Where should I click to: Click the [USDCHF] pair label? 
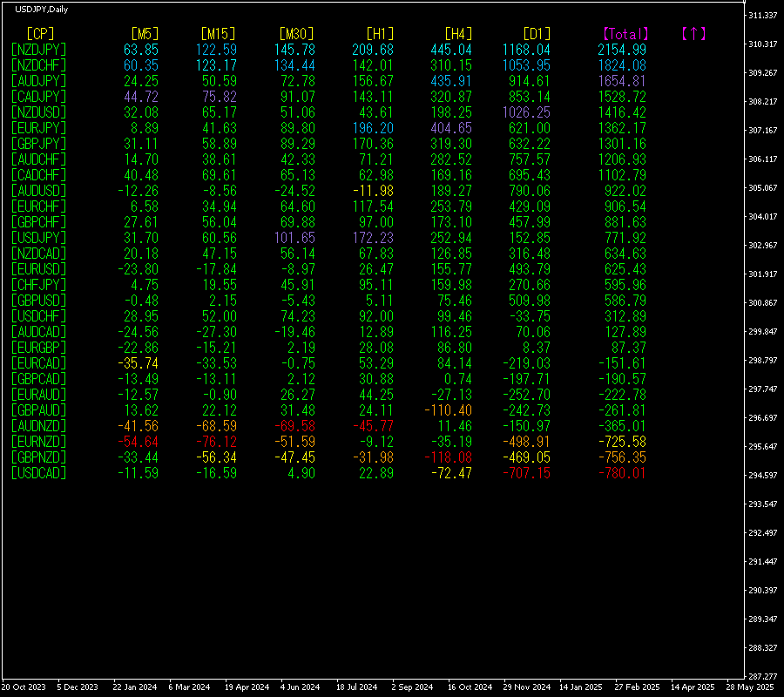pos(38,316)
